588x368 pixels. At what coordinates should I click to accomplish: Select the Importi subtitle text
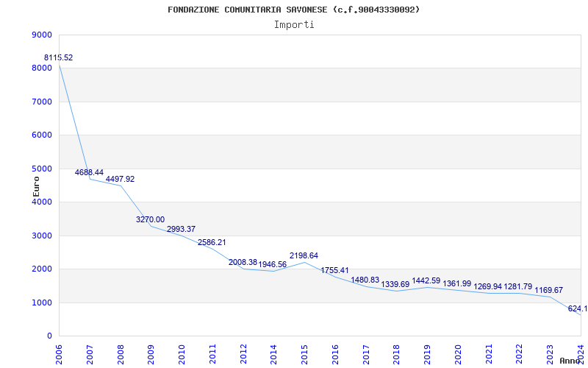294,25
